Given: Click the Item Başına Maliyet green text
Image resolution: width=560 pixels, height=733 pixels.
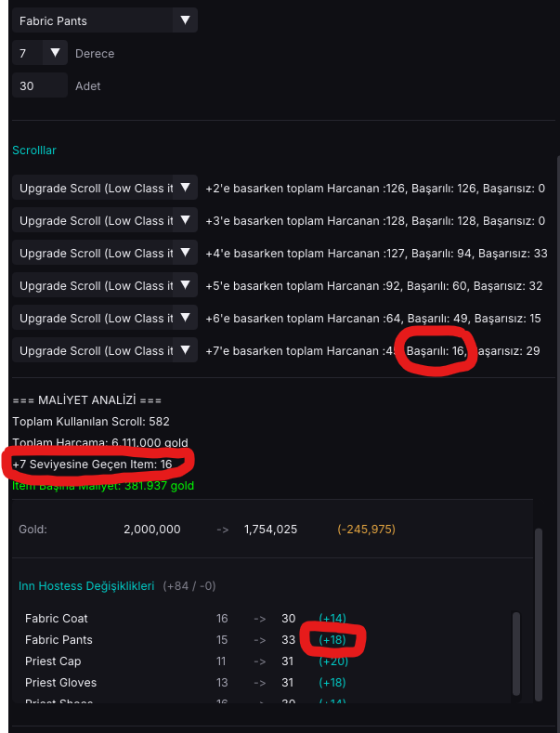Looking at the screenshot, I should (x=103, y=486).
